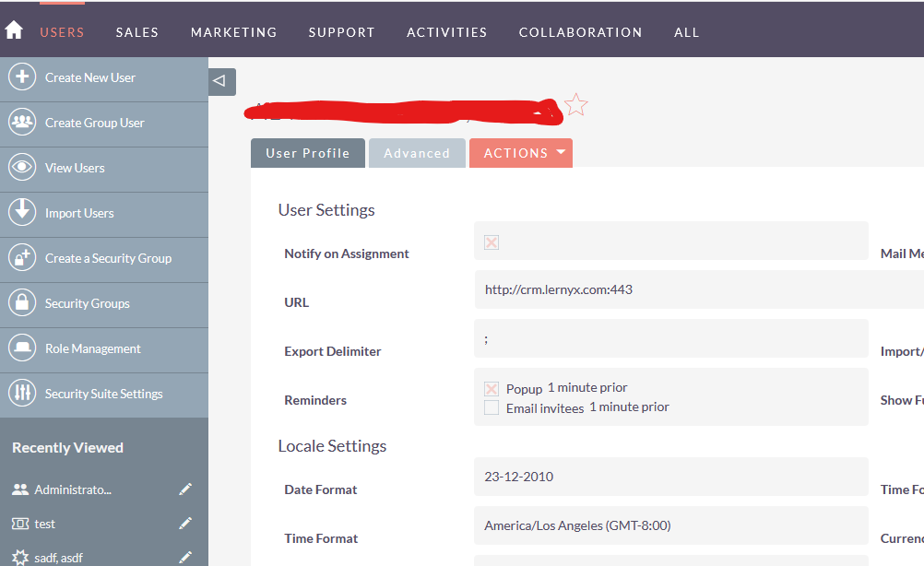Click the Home icon in the navigation bar

[14, 28]
